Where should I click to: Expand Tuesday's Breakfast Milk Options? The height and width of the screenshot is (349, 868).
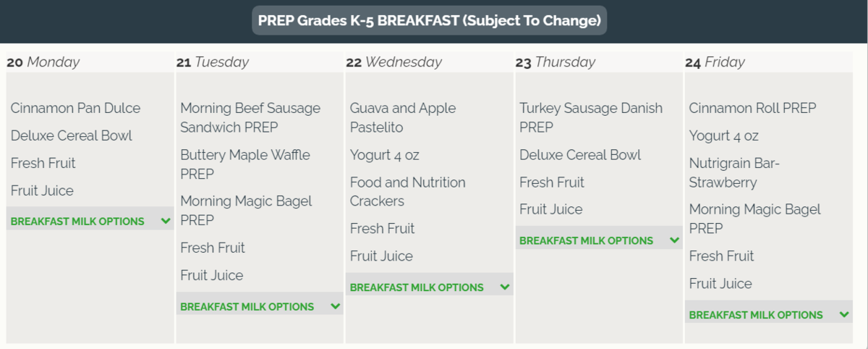tap(260, 307)
